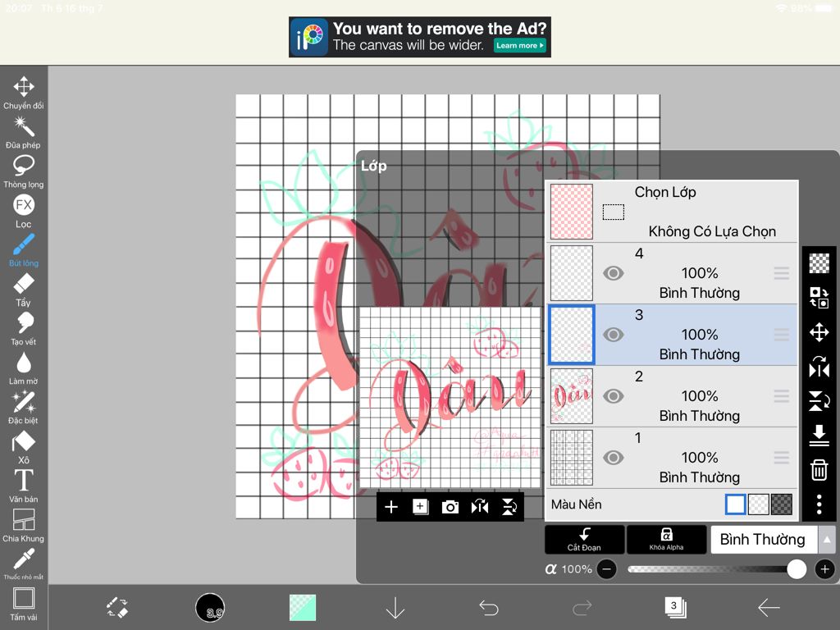Delete layer with trash icon
The height and width of the screenshot is (630, 840).
click(819, 470)
